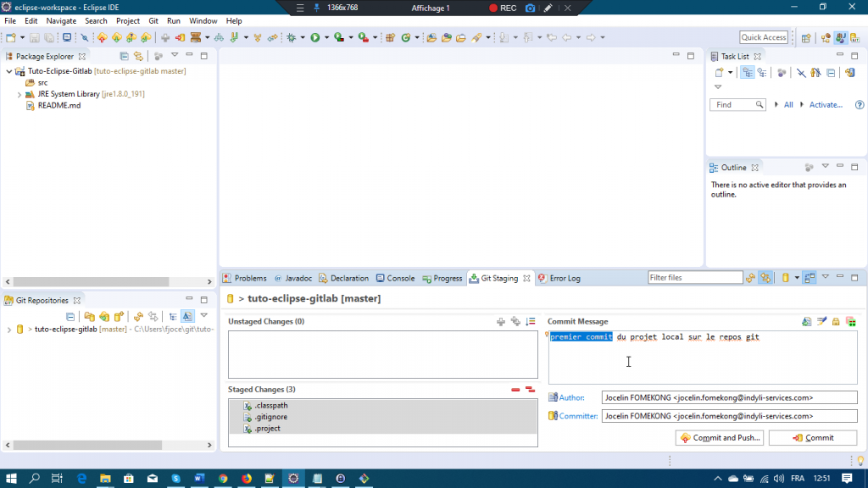Toggle Link with Editor in Package Explorer
868x488 pixels.
[138, 57]
